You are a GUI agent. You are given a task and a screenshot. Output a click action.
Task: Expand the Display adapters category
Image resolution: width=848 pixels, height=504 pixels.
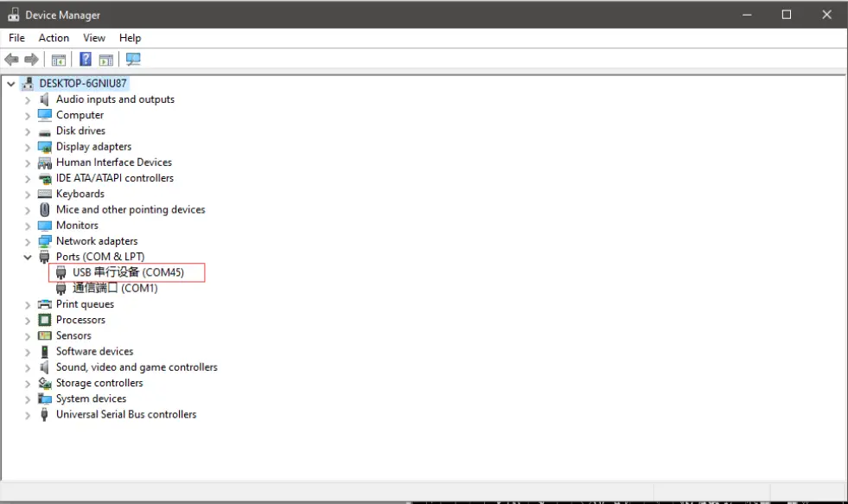tap(28, 147)
